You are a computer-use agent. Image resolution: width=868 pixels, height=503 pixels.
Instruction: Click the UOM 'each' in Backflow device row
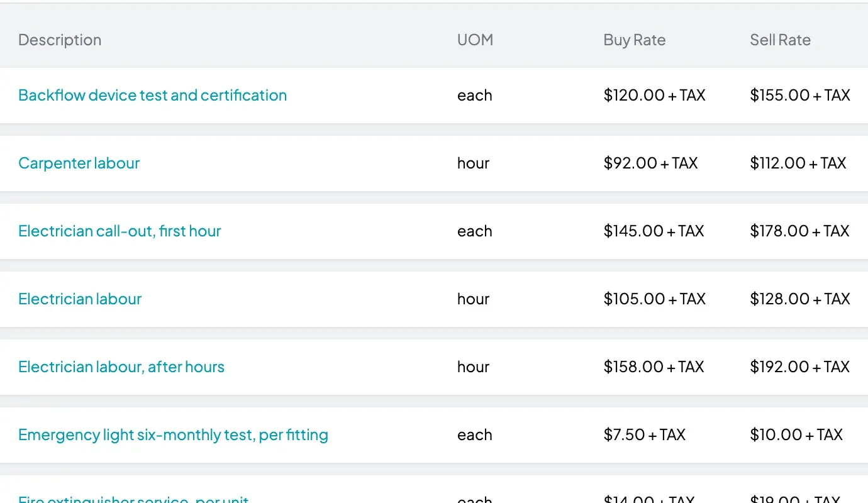click(475, 95)
